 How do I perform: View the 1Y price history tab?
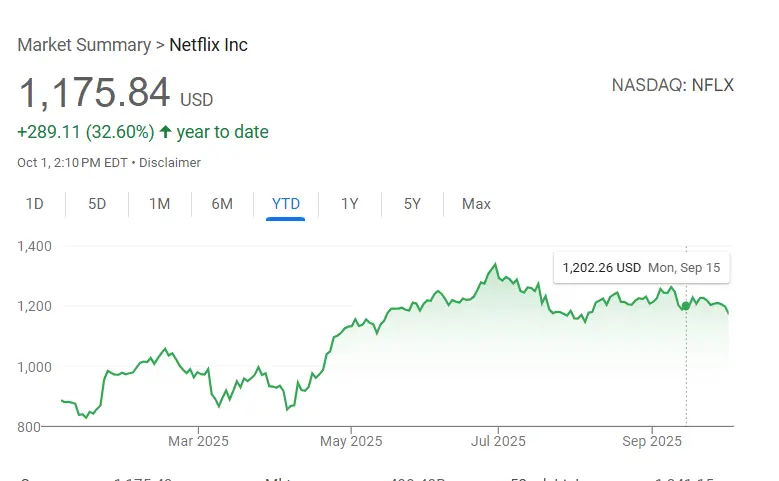(x=349, y=204)
